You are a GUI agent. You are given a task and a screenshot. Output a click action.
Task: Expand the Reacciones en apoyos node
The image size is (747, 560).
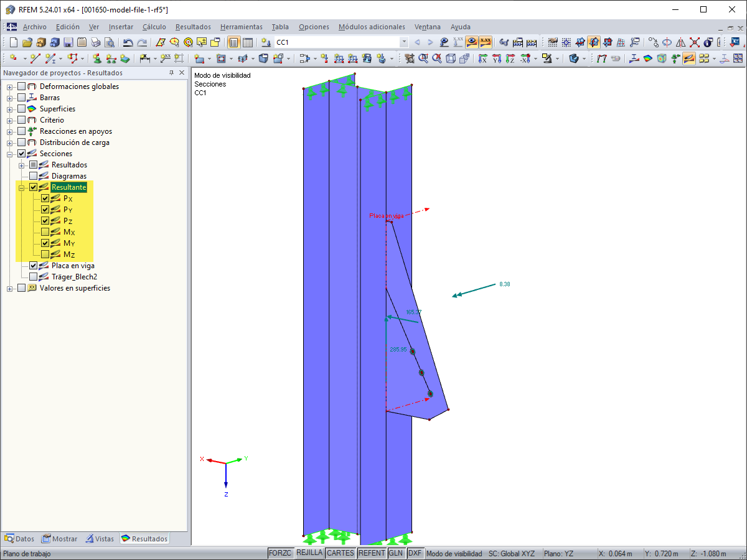(10, 131)
